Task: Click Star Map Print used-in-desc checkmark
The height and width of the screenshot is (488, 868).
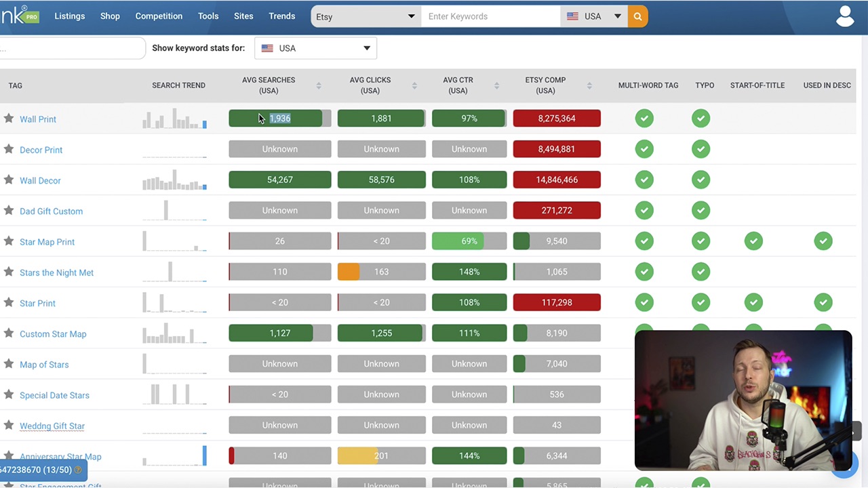Action: 823,241
